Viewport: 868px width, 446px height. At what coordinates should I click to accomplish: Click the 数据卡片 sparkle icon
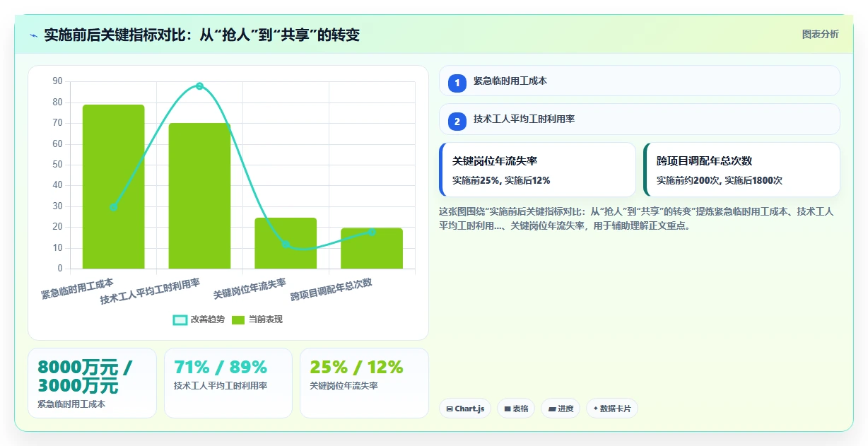(595, 409)
